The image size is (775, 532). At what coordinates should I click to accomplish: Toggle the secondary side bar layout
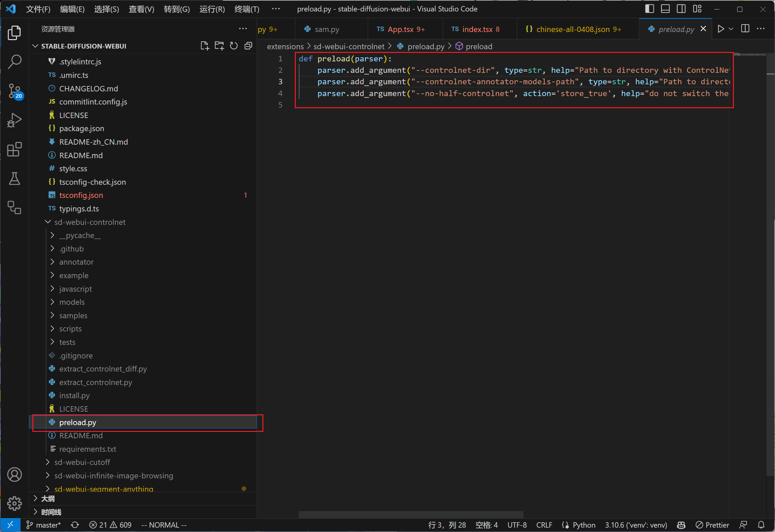coord(681,9)
